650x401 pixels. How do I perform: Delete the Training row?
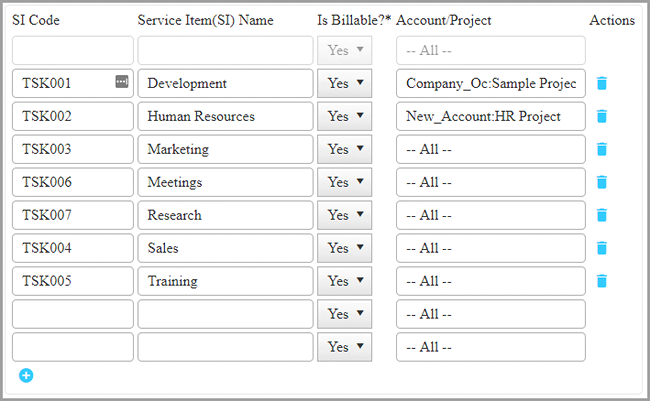point(601,281)
